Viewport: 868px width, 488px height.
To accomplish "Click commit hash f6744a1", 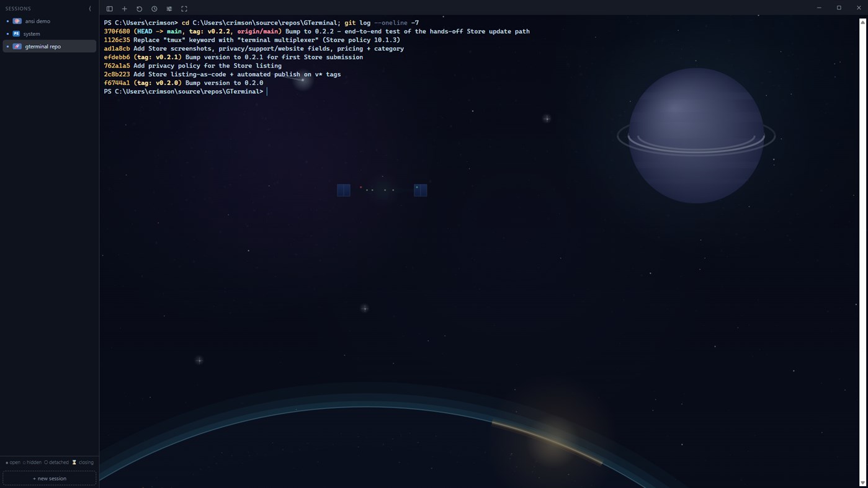I will 117,82.
